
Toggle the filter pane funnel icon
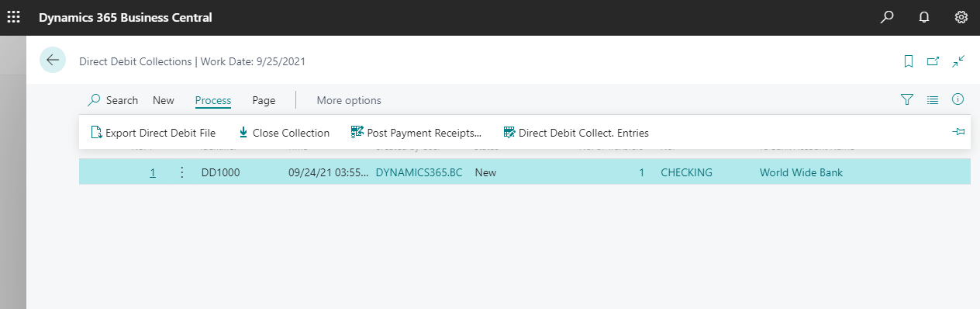tap(907, 99)
